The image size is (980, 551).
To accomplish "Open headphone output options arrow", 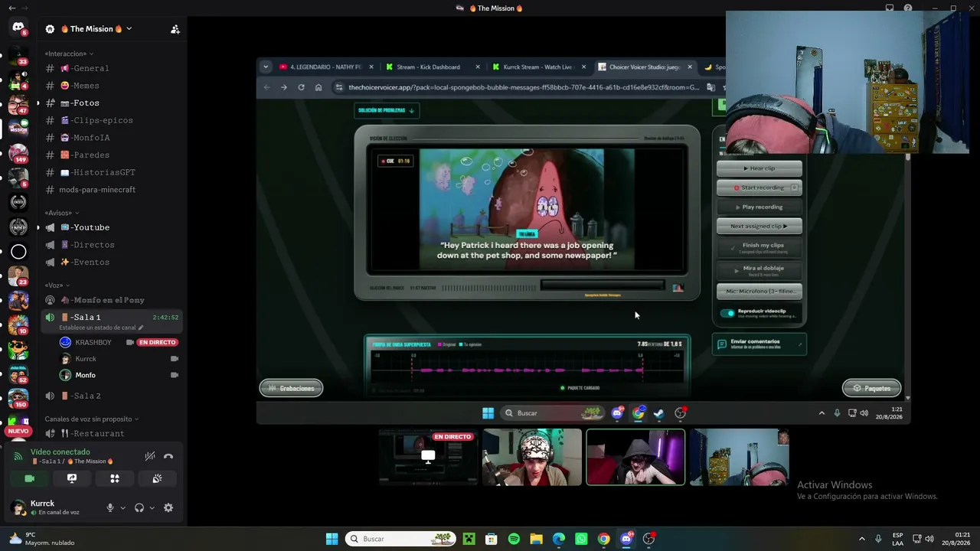I will 152,507.
